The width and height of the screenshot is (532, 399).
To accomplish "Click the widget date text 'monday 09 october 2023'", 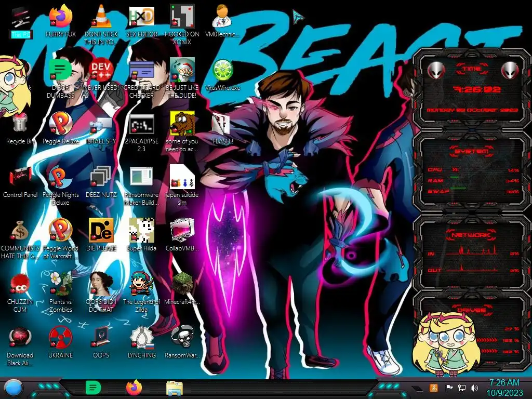I will (472, 110).
